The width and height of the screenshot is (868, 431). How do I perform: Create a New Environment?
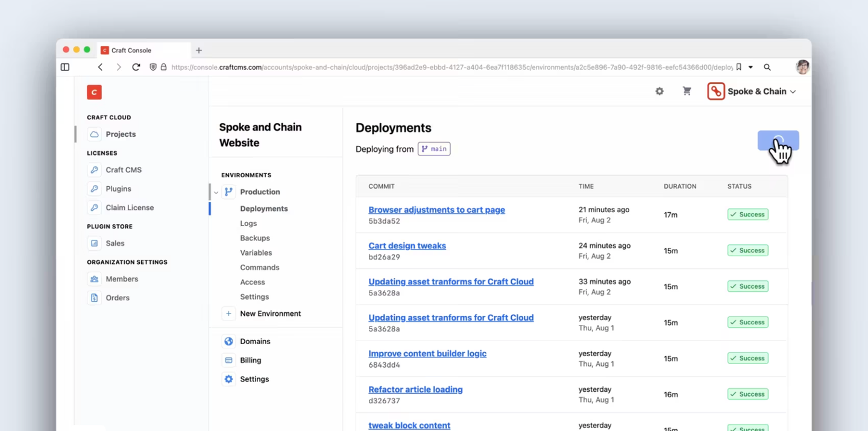[271, 313]
